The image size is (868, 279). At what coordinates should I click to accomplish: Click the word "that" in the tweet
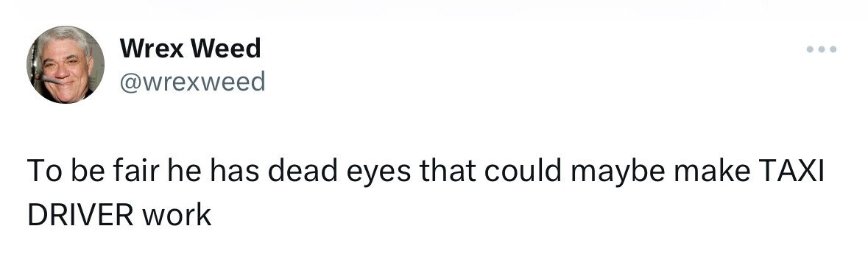coord(448,171)
